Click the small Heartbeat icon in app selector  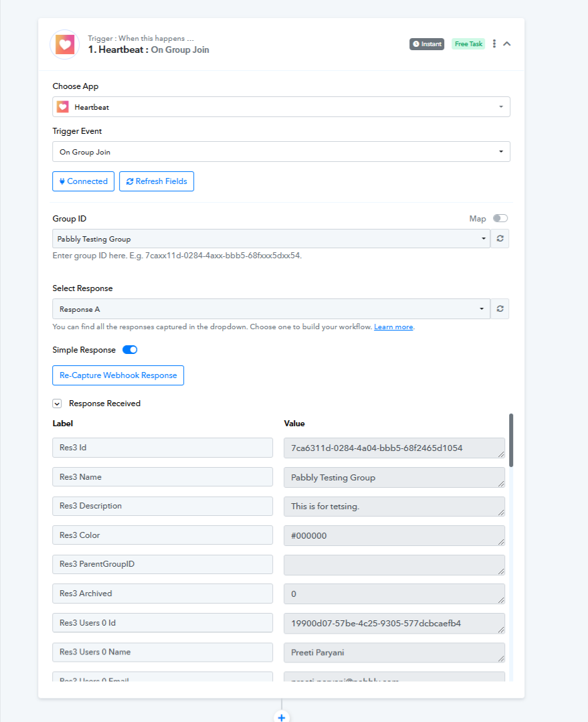pos(63,107)
